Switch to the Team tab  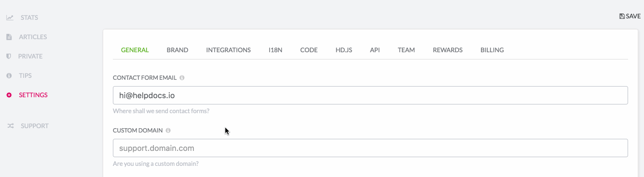pyautogui.click(x=406, y=50)
